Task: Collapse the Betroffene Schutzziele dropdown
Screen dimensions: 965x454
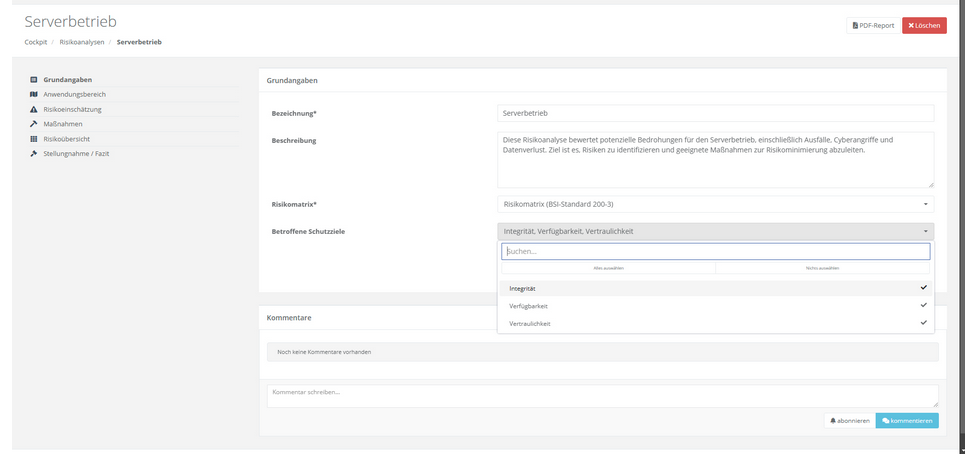Action: 715,231
